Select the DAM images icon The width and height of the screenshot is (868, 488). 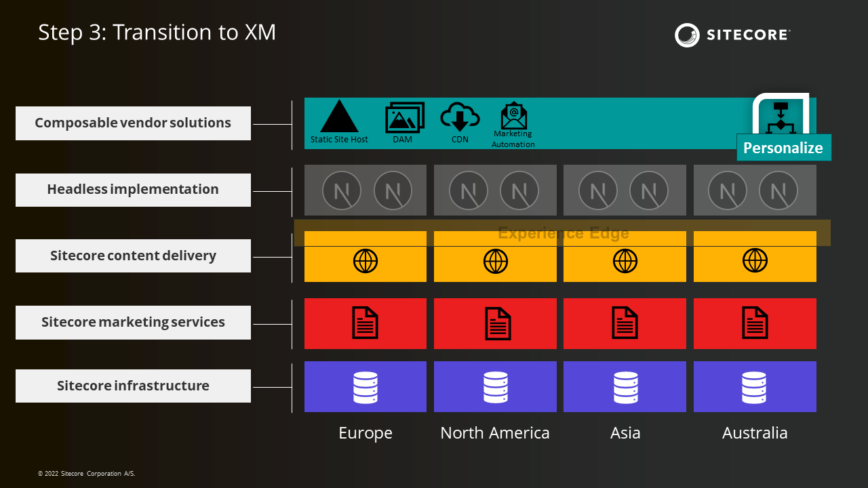[x=405, y=118]
